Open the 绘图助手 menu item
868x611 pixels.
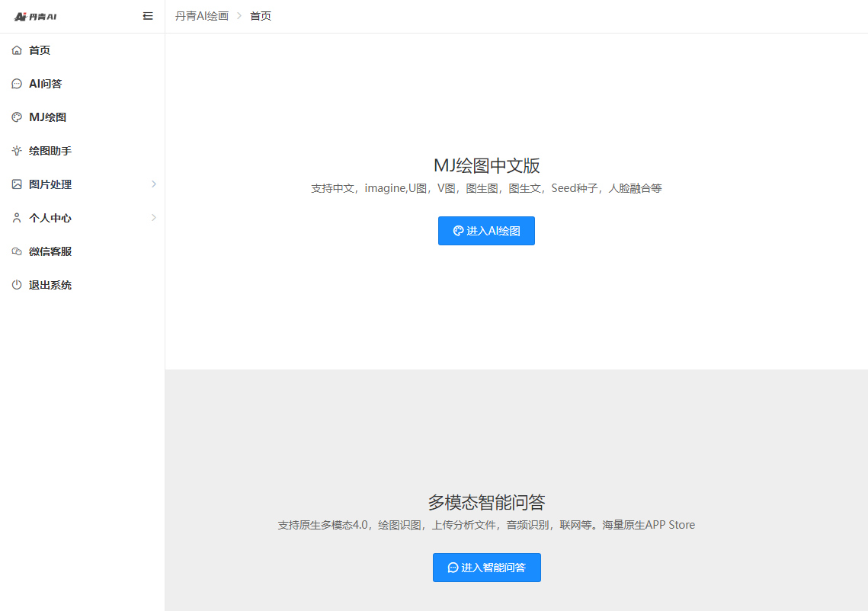[x=50, y=151]
